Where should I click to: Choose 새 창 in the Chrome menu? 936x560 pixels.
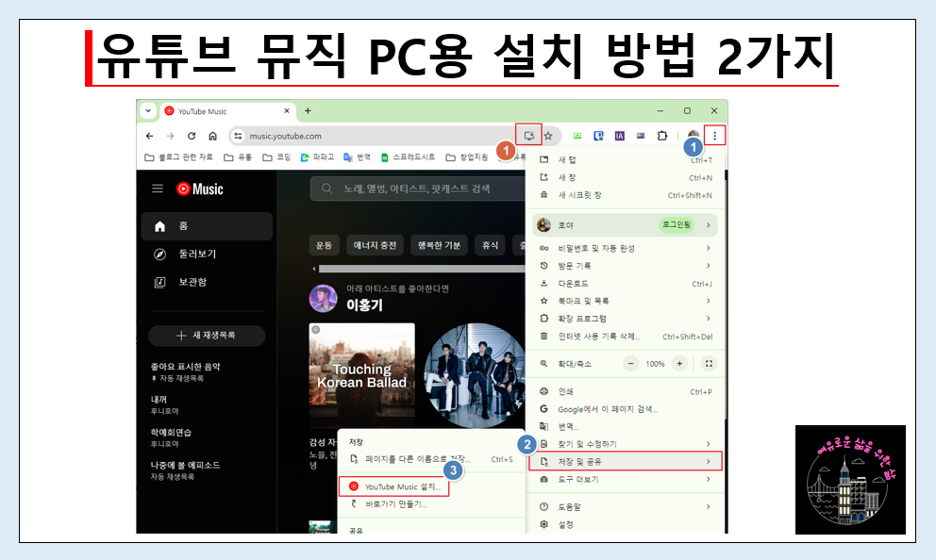(625, 178)
